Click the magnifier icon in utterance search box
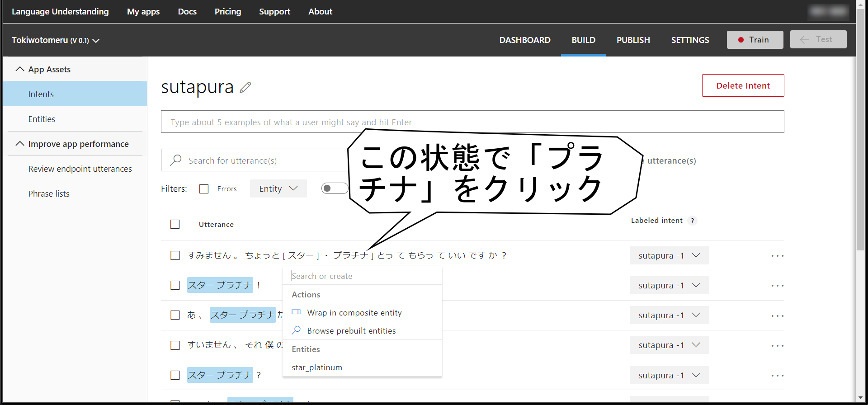This screenshot has height=405, width=868. [x=176, y=160]
